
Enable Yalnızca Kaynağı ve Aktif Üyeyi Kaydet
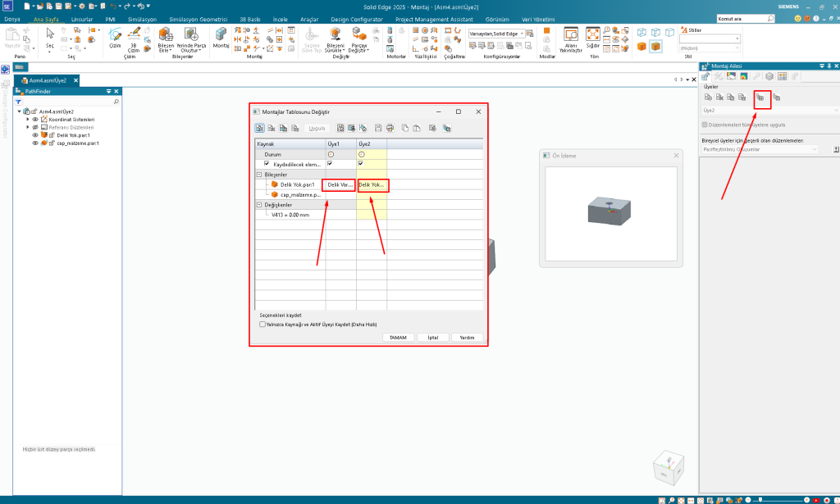point(262,324)
